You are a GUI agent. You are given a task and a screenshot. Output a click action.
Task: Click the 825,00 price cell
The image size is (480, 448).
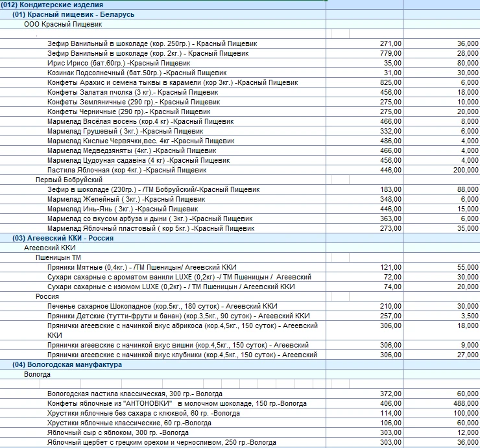coord(390,82)
